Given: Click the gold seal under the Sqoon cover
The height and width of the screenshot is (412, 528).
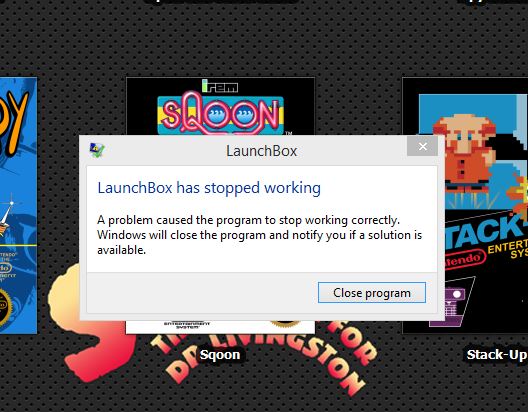Looking at the screenshot, I should tap(284, 324).
